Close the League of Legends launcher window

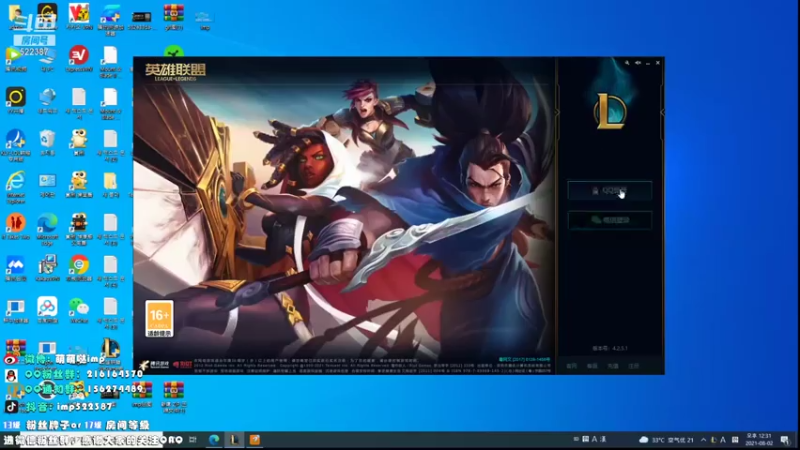[658, 63]
